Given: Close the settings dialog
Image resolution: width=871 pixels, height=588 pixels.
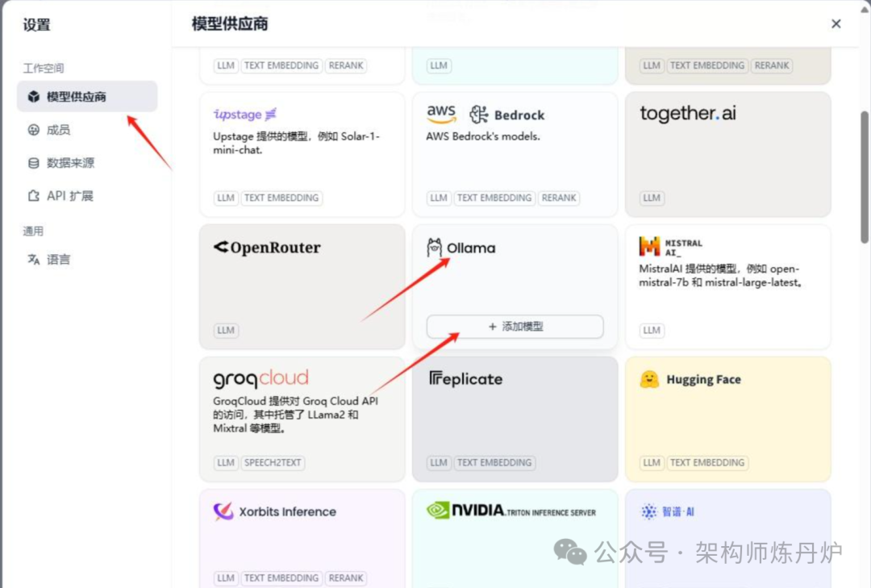Looking at the screenshot, I should tap(836, 24).
